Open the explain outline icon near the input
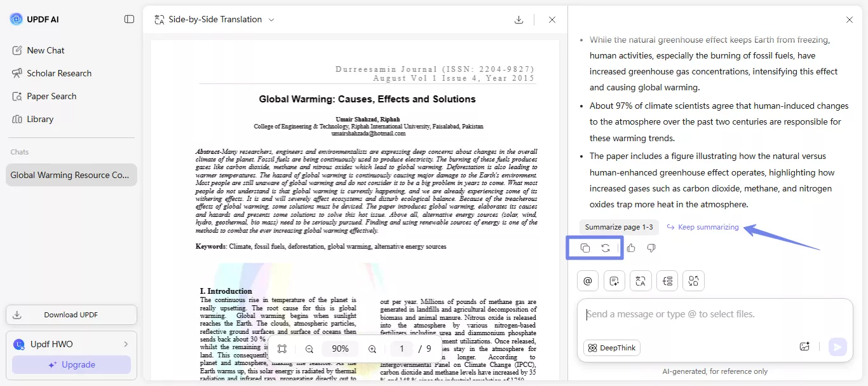868x386 pixels. tap(667, 280)
